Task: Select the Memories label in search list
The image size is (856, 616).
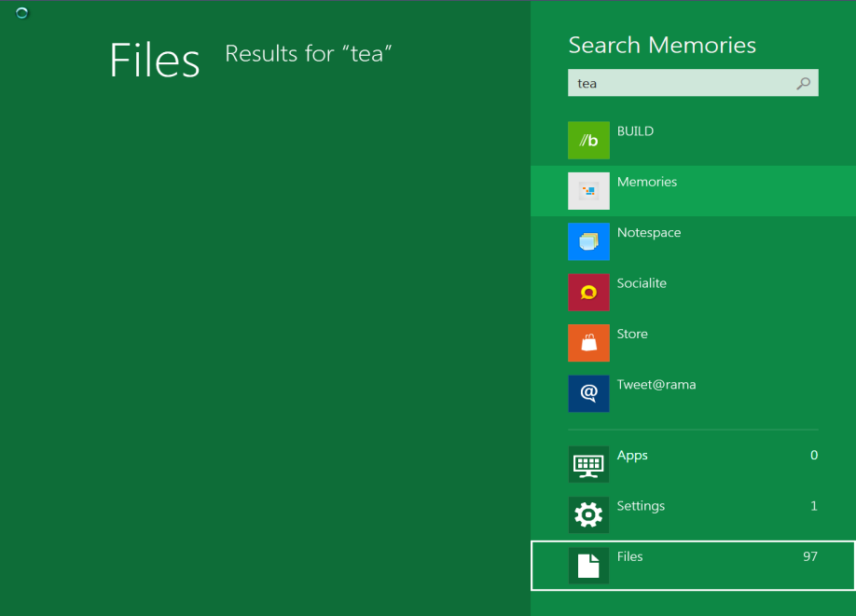Action: [647, 183]
